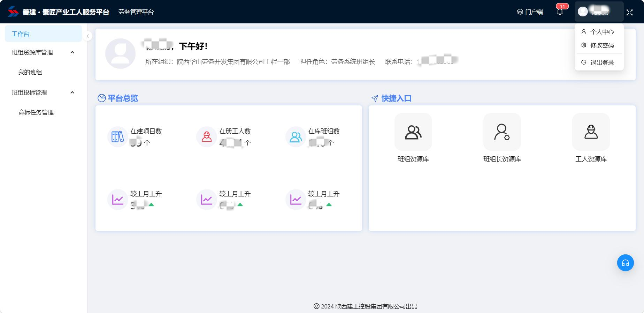Collapse the 班组资源库管理 menu group

(x=72, y=52)
